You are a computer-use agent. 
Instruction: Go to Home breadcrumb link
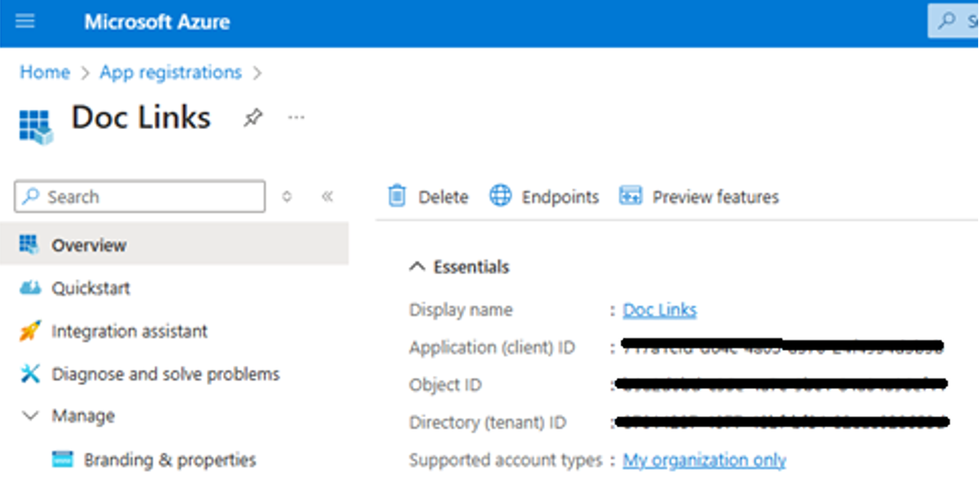click(44, 72)
